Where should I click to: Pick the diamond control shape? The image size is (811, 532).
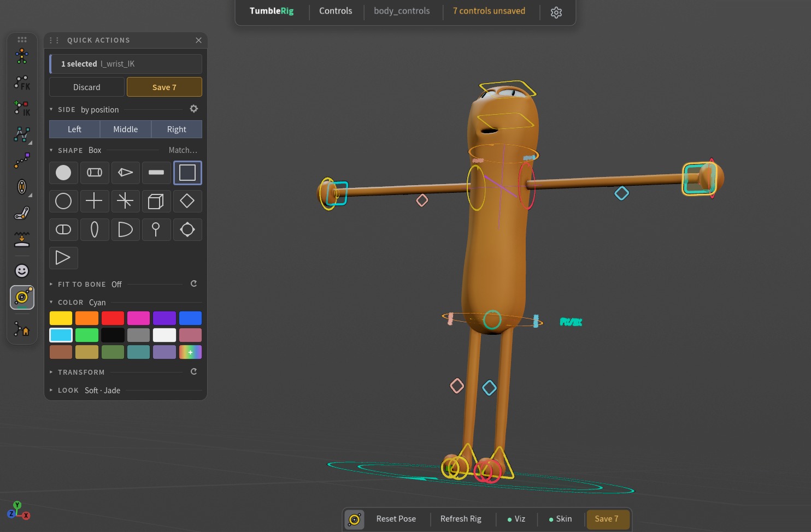pos(187,201)
